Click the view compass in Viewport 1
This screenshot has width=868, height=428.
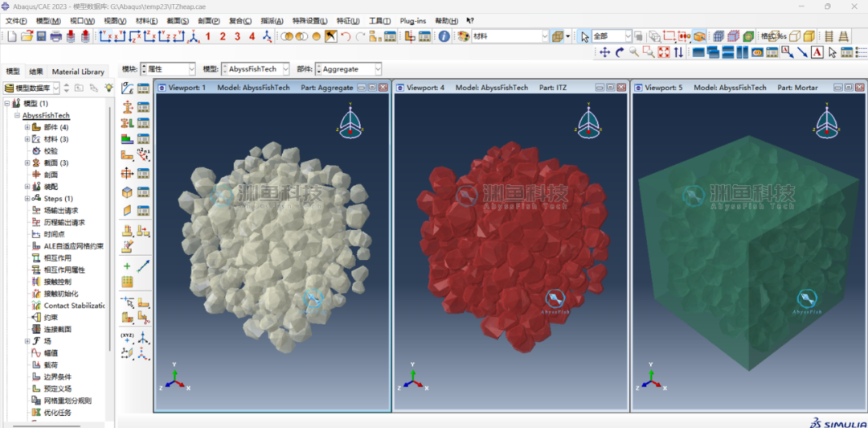pyautogui.click(x=350, y=122)
